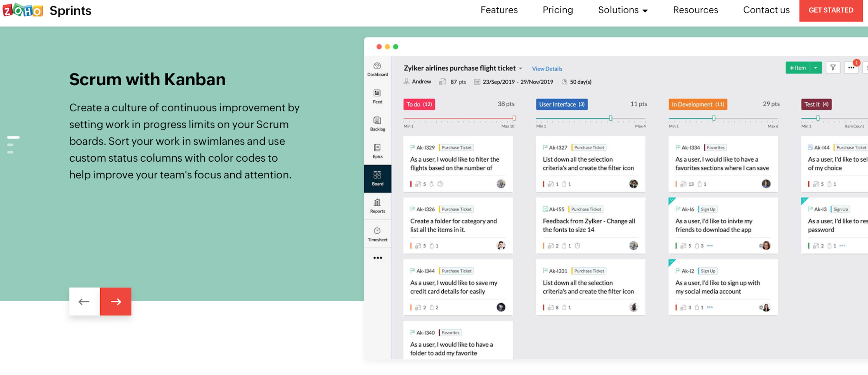Click the ellipsis on Ak-I2 card
The width and height of the screenshot is (868, 375).
click(710, 307)
